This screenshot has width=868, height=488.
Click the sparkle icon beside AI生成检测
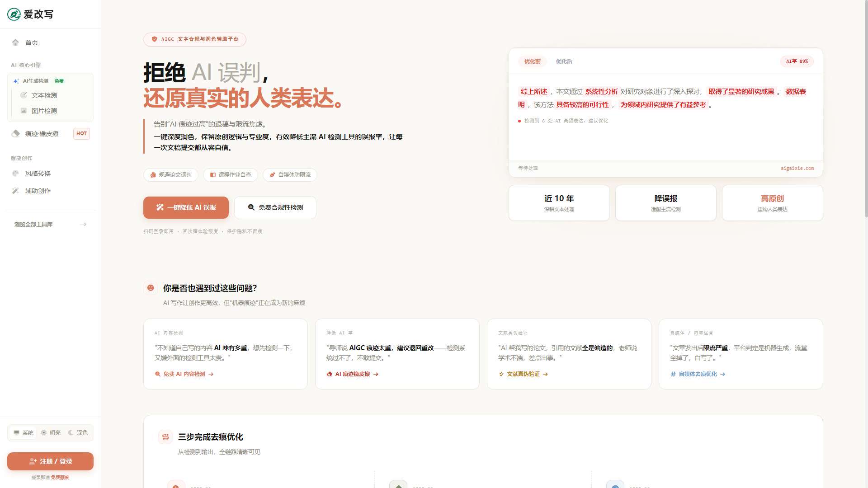pyautogui.click(x=16, y=81)
